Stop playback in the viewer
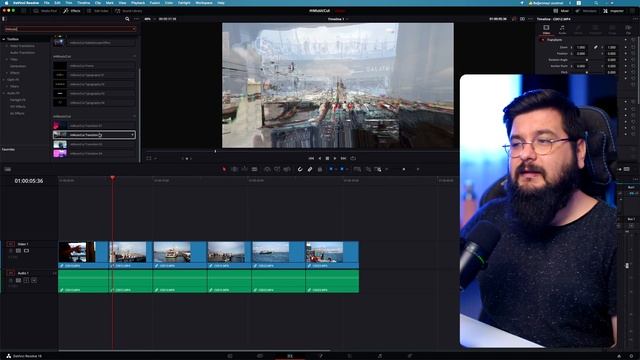 pyautogui.click(x=327, y=158)
